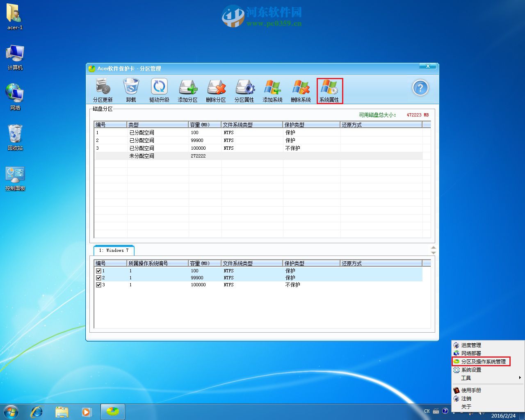The image size is (525, 420).
Task: Click the blue help question mark button
Action: click(420, 88)
